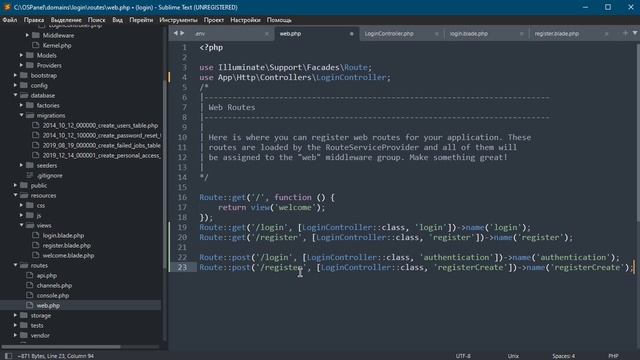Viewport: 640px width, 360px height.
Task: Change line endings Unix in status bar
Action: [x=513, y=356]
